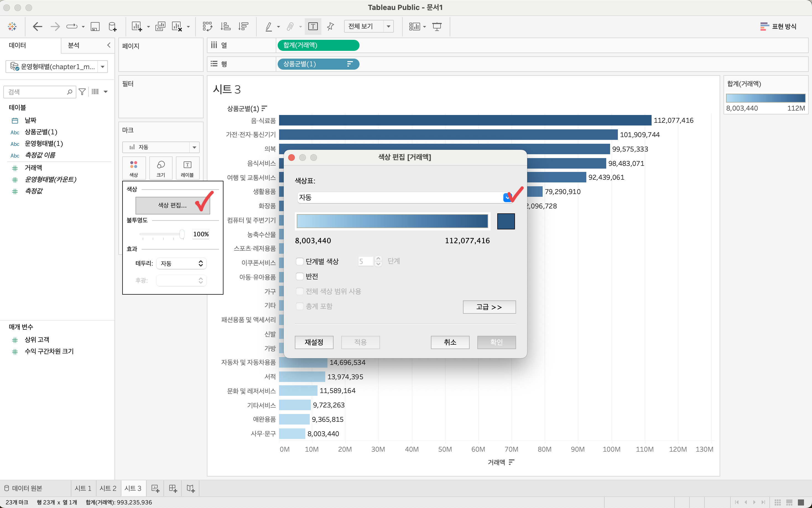Image resolution: width=812 pixels, height=508 pixels.
Task: Open the 테두리 border dropdown
Action: (x=181, y=263)
